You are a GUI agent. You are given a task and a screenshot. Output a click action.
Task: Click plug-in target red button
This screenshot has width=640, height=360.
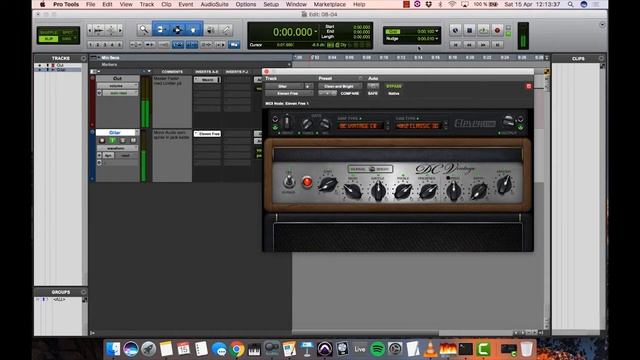pos(529,86)
